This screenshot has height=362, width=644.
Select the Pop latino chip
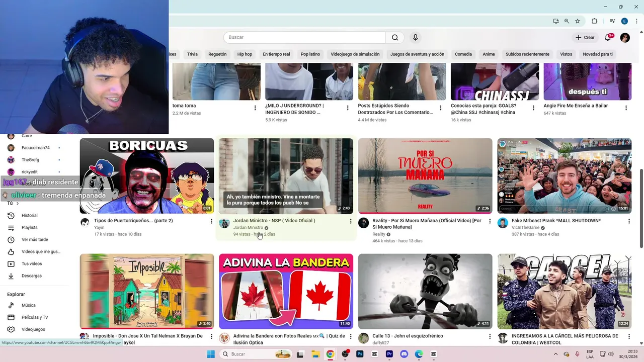310,54
